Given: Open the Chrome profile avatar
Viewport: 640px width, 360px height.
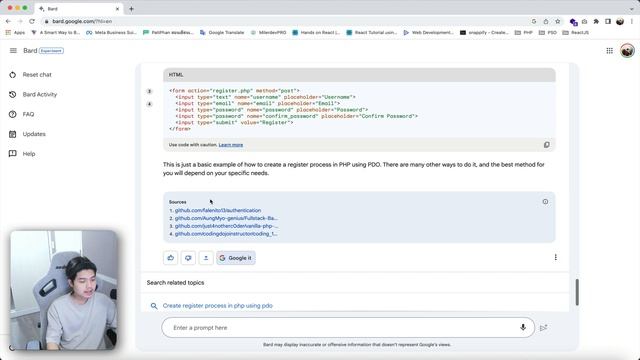Looking at the screenshot, I should (x=620, y=21).
